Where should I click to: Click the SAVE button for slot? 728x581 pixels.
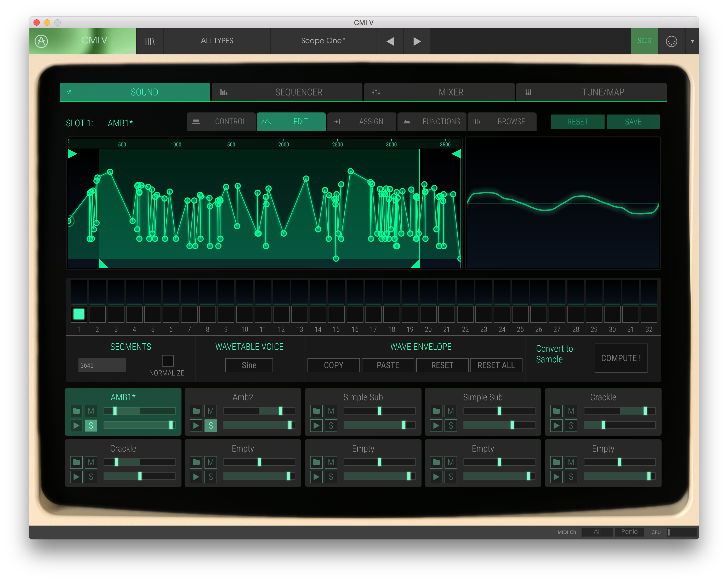pos(633,122)
